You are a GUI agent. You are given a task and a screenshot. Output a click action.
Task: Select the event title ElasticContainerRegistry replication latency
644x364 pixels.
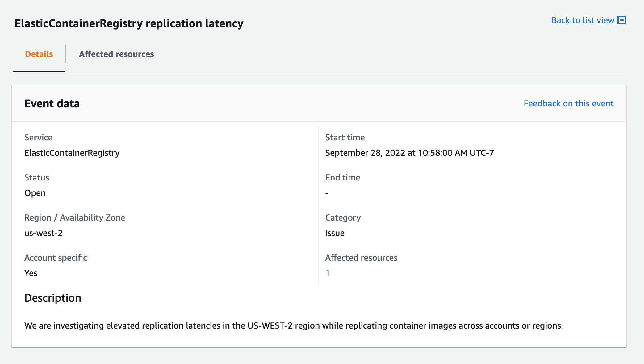coord(129,23)
